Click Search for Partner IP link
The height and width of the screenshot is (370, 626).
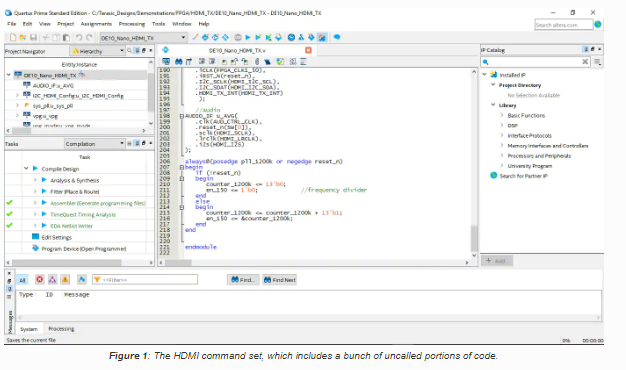[523, 176]
